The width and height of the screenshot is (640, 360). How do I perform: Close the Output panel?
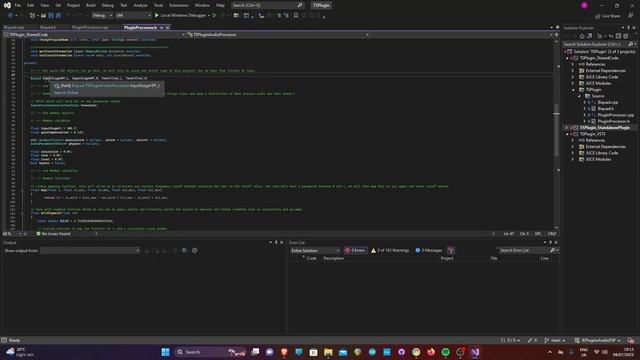click(x=282, y=242)
